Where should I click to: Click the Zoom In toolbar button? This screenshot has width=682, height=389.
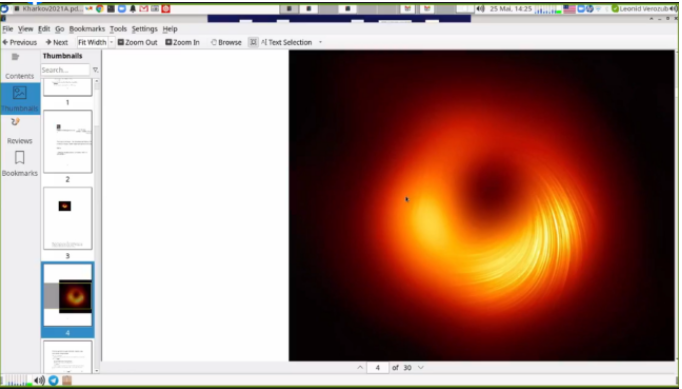coord(183,42)
